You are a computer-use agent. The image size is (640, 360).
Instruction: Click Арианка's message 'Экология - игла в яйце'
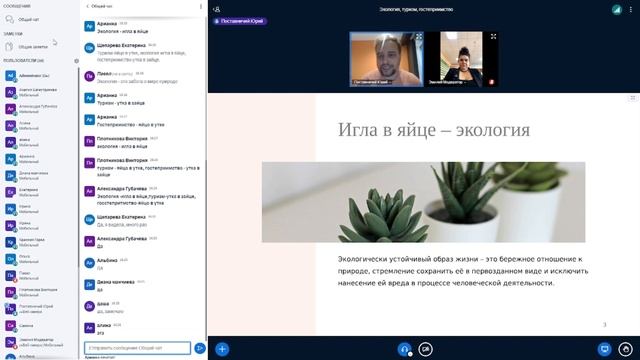122,31
